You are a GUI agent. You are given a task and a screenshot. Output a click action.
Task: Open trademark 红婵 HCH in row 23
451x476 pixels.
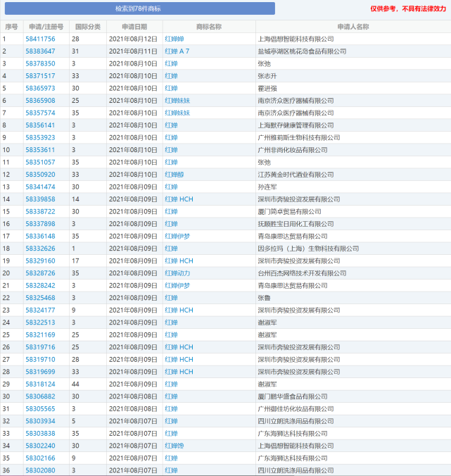tap(179, 310)
